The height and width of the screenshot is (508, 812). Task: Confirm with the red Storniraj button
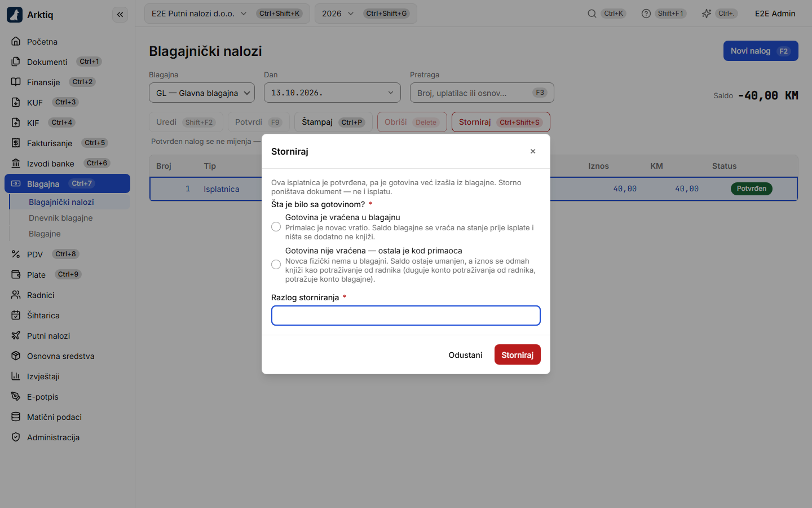pos(518,355)
